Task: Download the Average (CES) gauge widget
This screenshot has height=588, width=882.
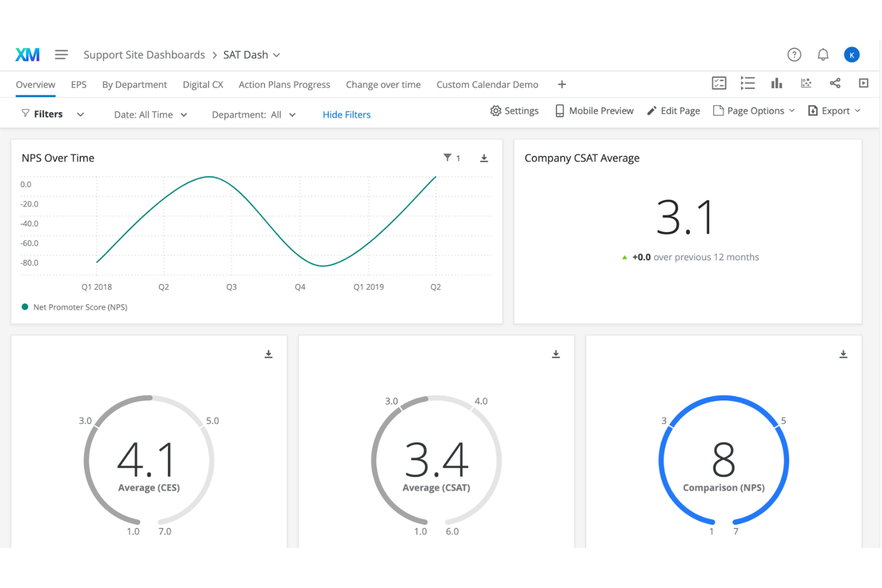Action: tap(269, 354)
